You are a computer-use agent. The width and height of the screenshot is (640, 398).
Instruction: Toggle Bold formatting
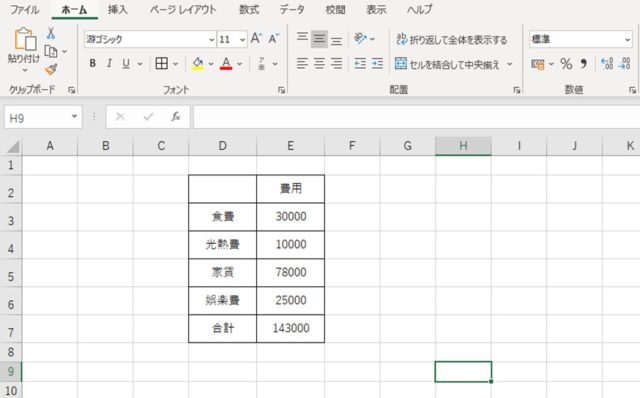point(93,64)
